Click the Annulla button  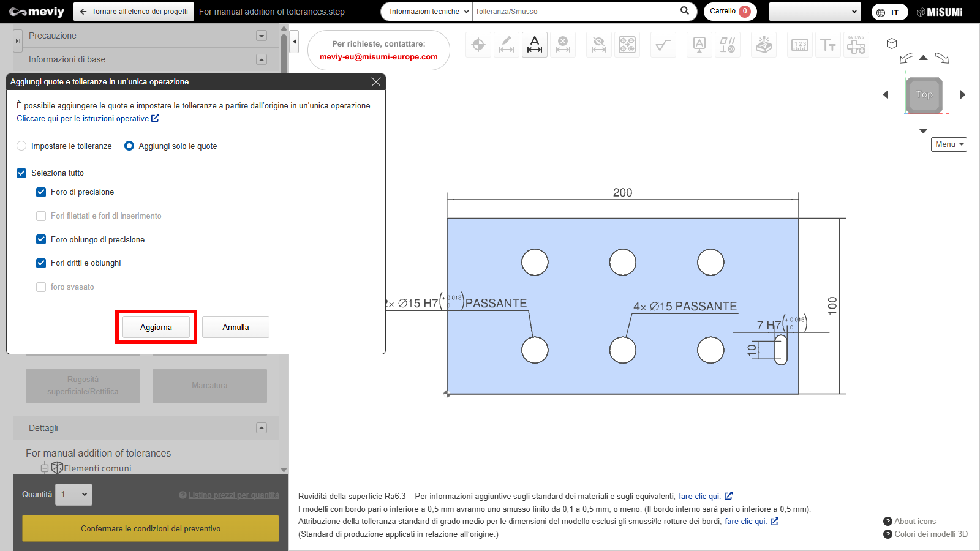coord(235,327)
